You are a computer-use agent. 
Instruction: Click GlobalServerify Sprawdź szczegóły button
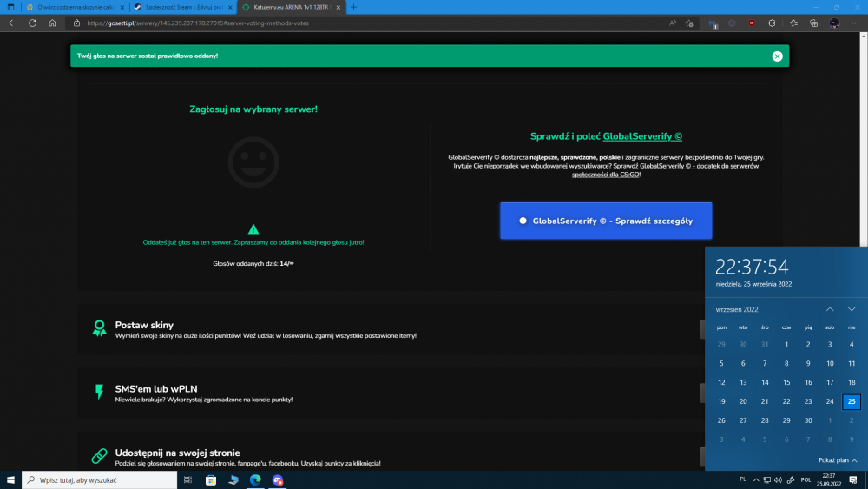pyautogui.click(x=606, y=221)
